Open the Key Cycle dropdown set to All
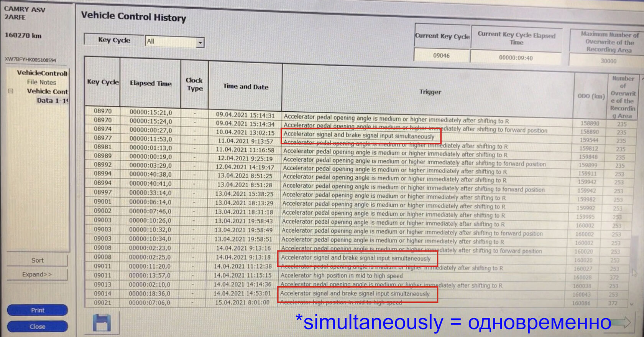The width and height of the screenshot is (644, 337). 174,41
